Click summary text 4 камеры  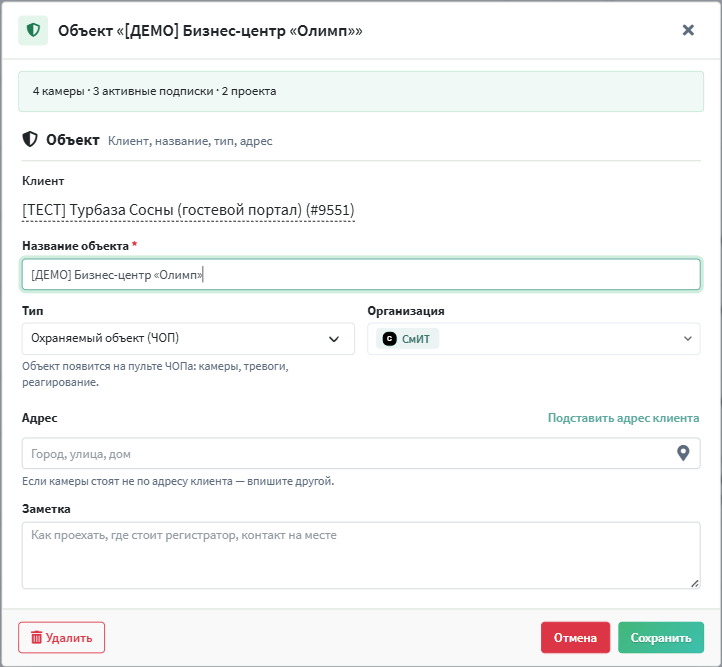point(58,91)
